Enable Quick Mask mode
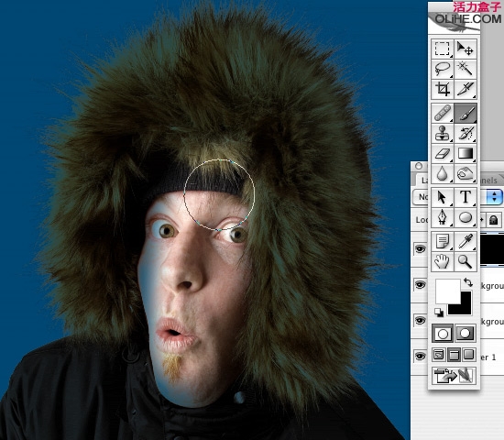The width and height of the screenshot is (504, 440). [x=465, y=334]
